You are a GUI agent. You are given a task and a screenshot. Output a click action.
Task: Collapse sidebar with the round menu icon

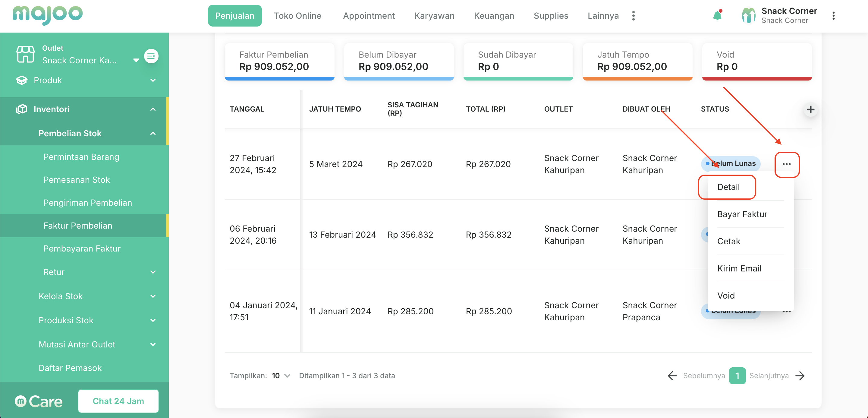pyautogui.click(x=151, y=56)
